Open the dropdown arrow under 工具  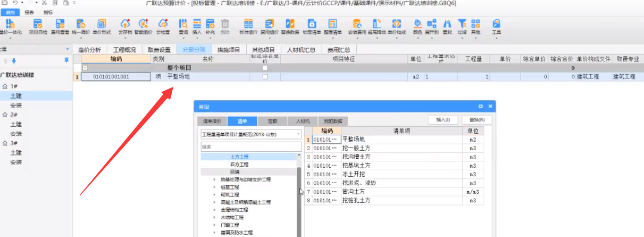click(496, 38)
